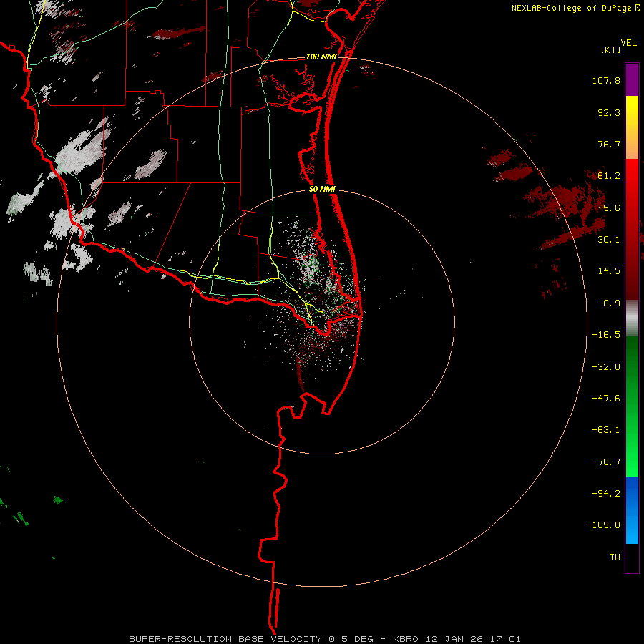Click the -109.8 velocity scale value
Image resolution: width=644 pixels, height=644 pixels.
point(603,525)
